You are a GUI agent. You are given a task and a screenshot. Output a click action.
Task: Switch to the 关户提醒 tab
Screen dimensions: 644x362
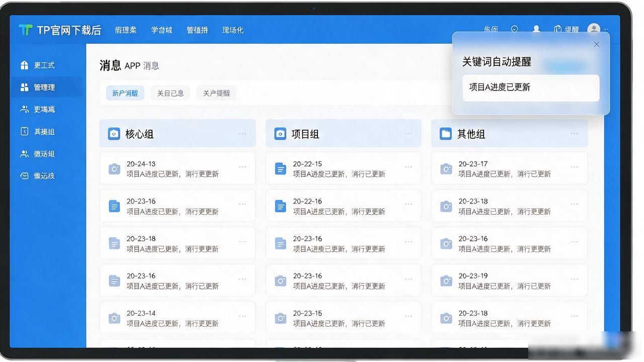point(216,93)
